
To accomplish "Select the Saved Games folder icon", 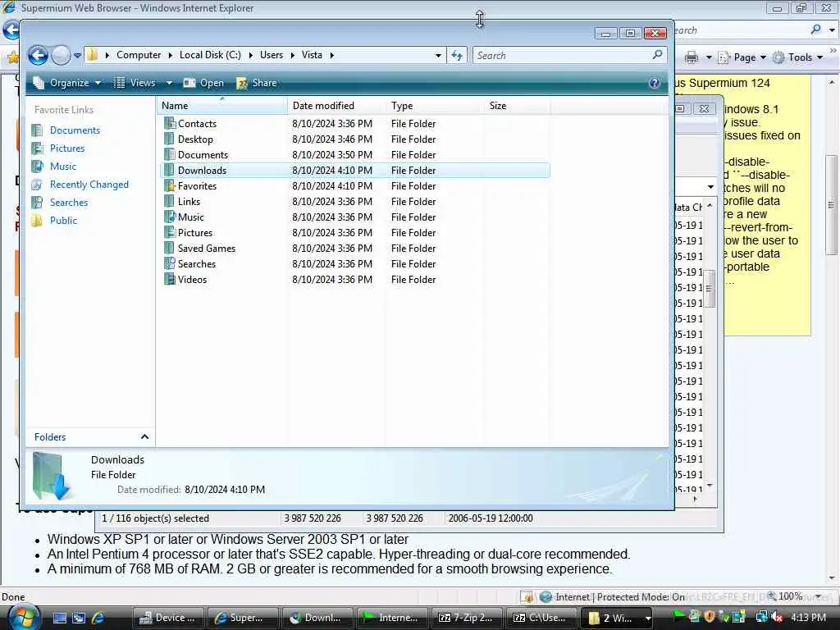I will pos(169,248).
